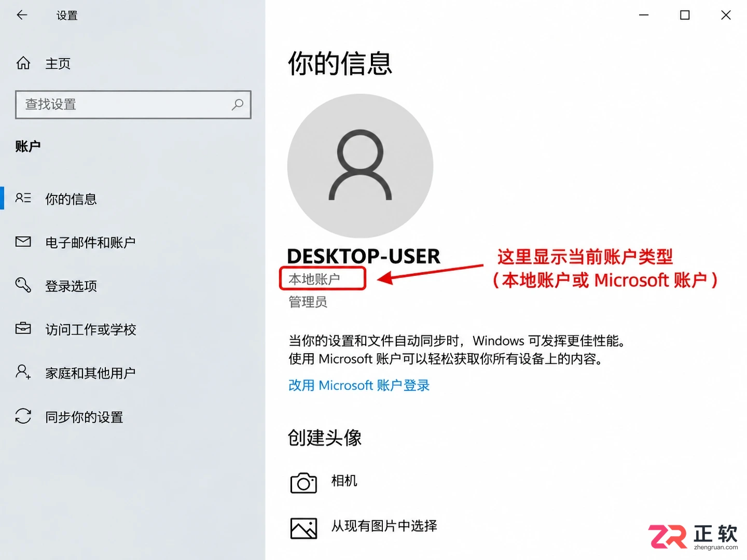Click the 你的信息 person-list icon

[x=23, y=198]
